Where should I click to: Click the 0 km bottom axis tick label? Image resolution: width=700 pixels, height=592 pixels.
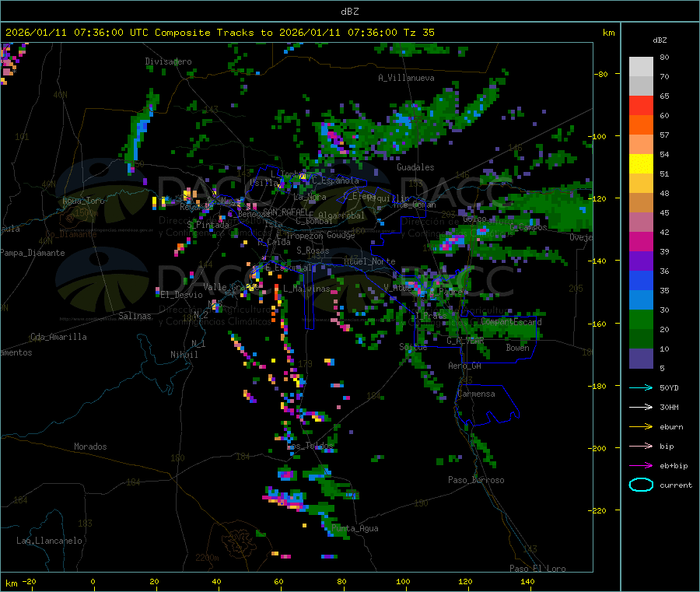pos(93,581)
